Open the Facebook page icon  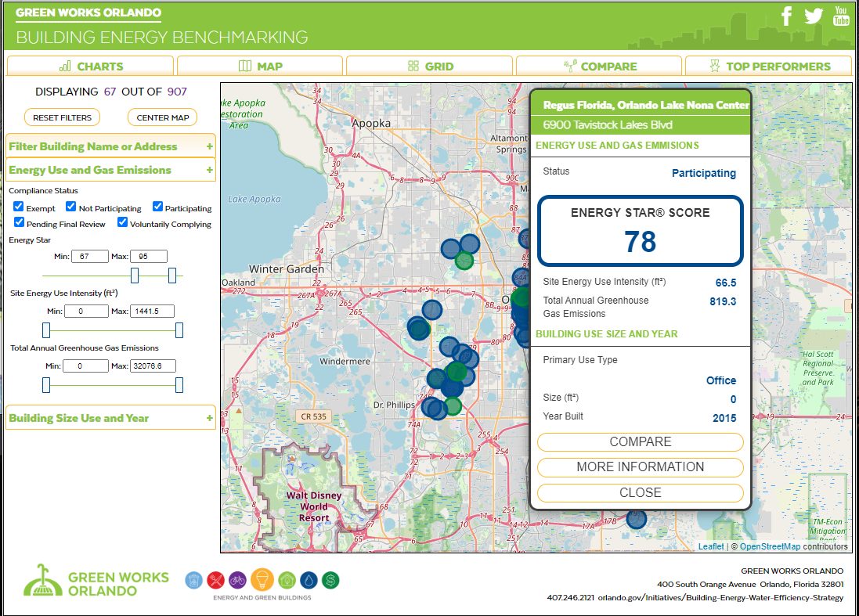click(x=786, y=16)
